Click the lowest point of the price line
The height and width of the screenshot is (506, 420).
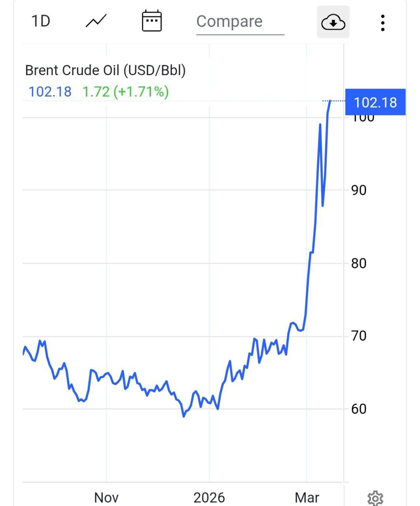pyautogui.click(x=184, y=416)
